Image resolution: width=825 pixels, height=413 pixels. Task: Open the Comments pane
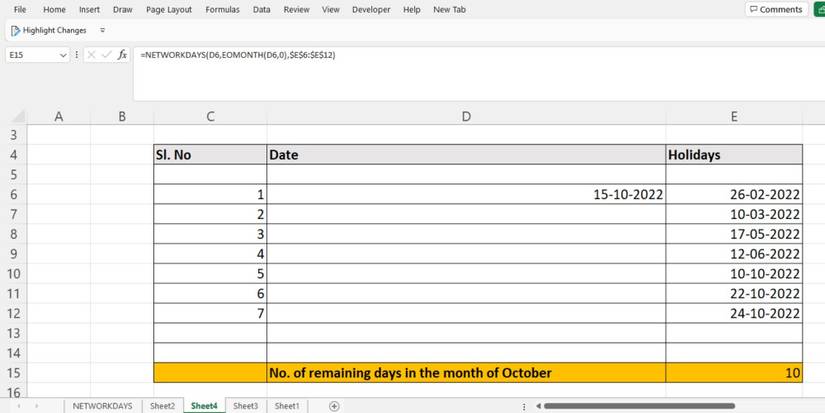(x=777, y=9)
